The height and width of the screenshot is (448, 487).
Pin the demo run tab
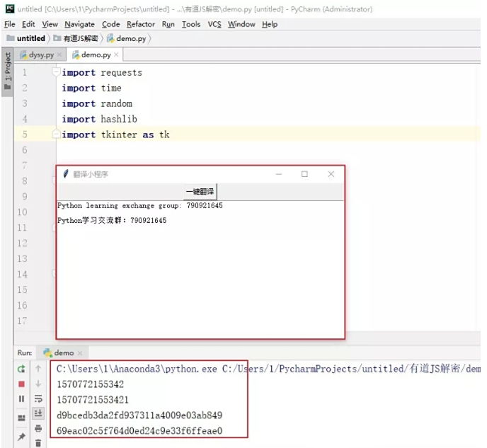(21, 438)
